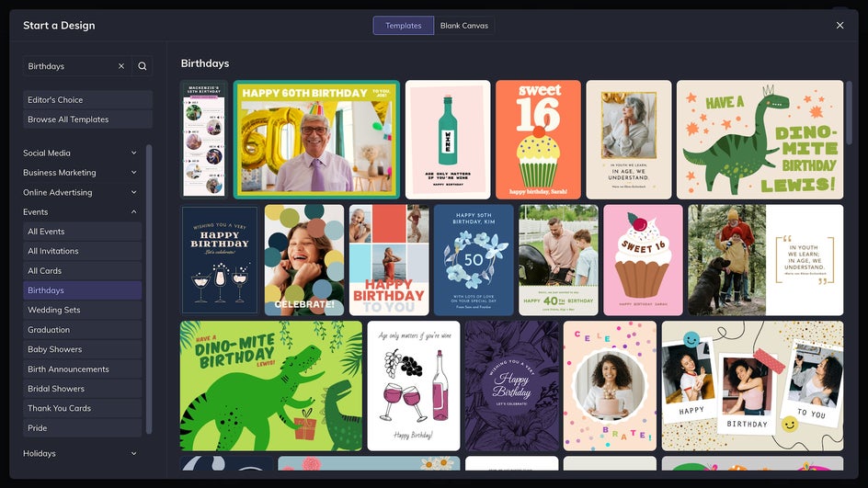Image resolution: width=868 pixels, height=488 pixels.
Task: Select Thank You Cards category
Action: [83, 408]
